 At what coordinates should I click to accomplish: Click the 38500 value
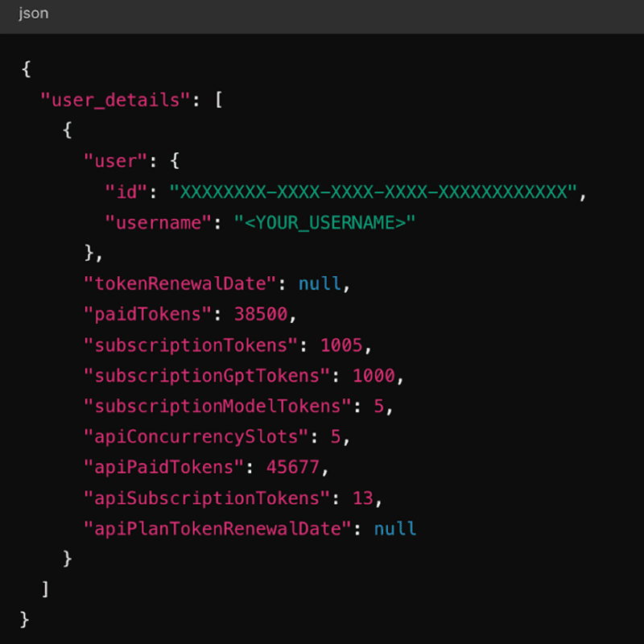[x=261, y=314]
